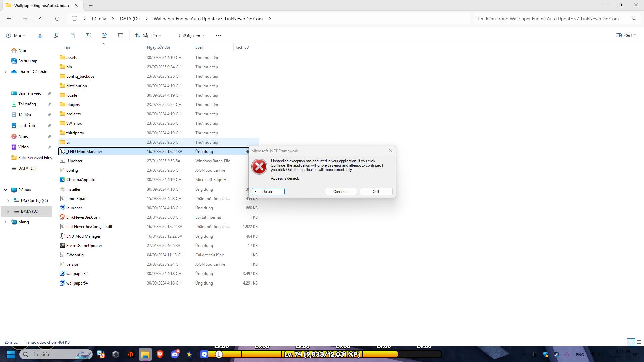The height and width of the screenshot is (362, 644).
Task: Go up one folder level
Action: (x=41, y=19)
